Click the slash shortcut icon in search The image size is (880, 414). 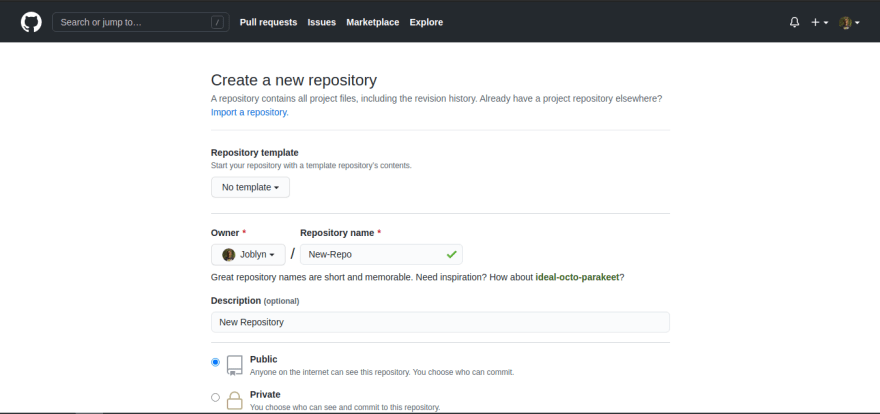pos(217,22)
